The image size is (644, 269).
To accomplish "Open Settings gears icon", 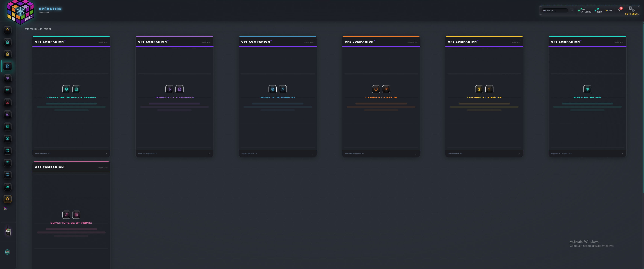I will tap(631, 9).
